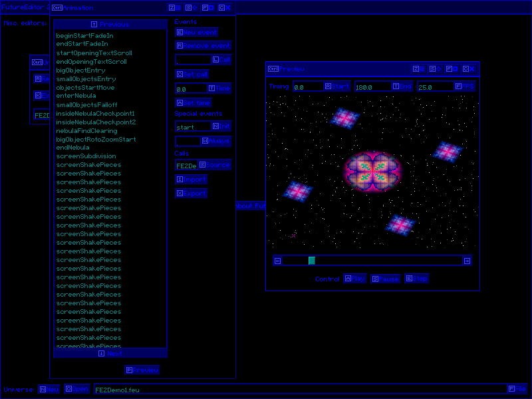Click the timeline scroll left arrow
532x399 pixels.
[277, 261]
